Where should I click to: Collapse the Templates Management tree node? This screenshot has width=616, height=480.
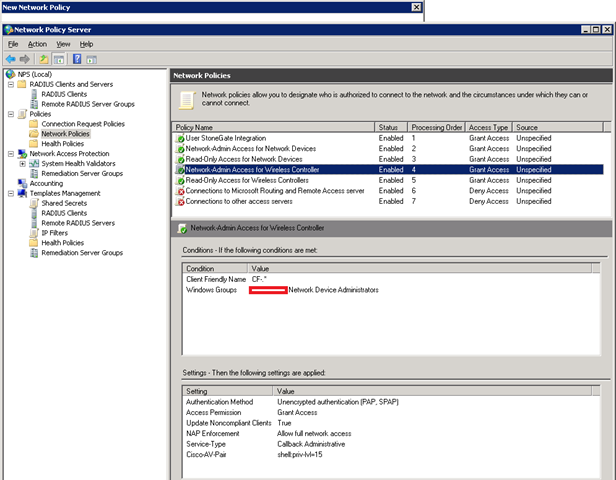(x=10, y=193)
